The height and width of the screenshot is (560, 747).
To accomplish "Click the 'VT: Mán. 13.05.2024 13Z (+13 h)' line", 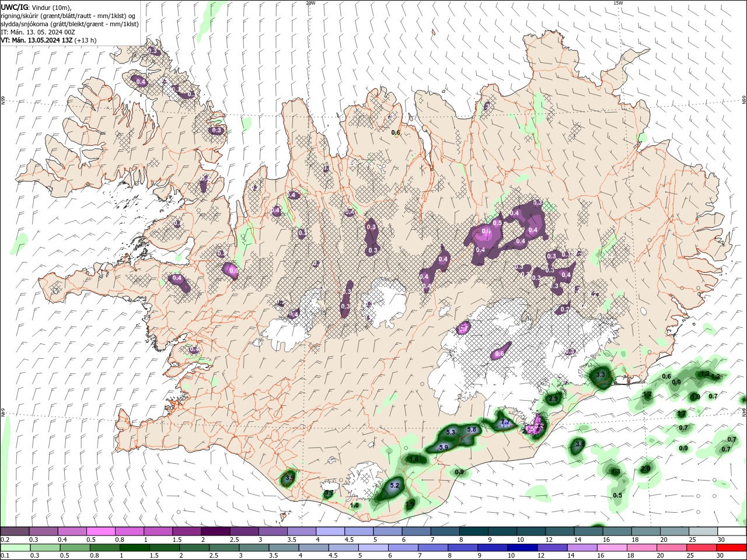I will pyautogui.click(x=48, y=40).
